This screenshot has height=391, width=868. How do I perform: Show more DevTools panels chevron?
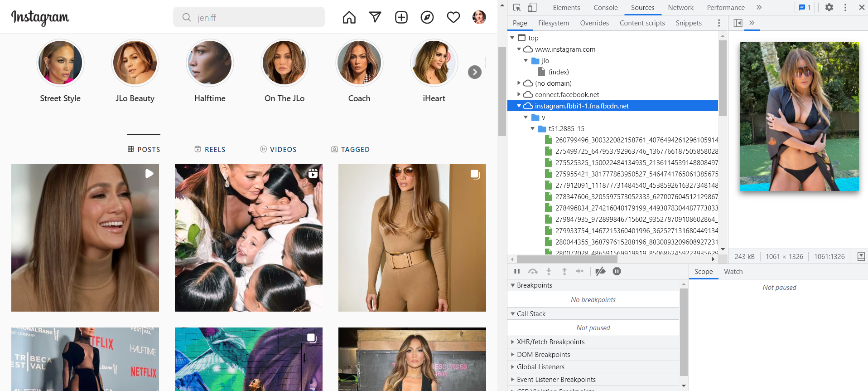click(759, 7)
